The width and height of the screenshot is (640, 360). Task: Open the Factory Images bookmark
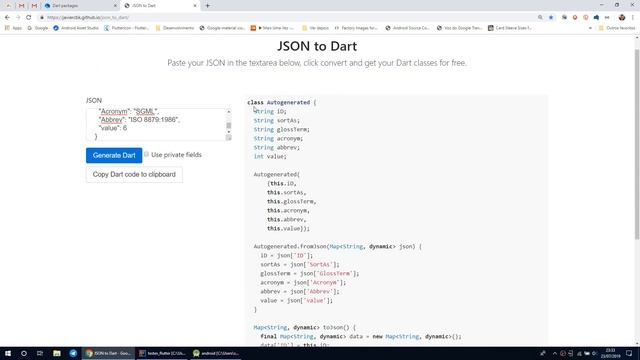(356, 28)
